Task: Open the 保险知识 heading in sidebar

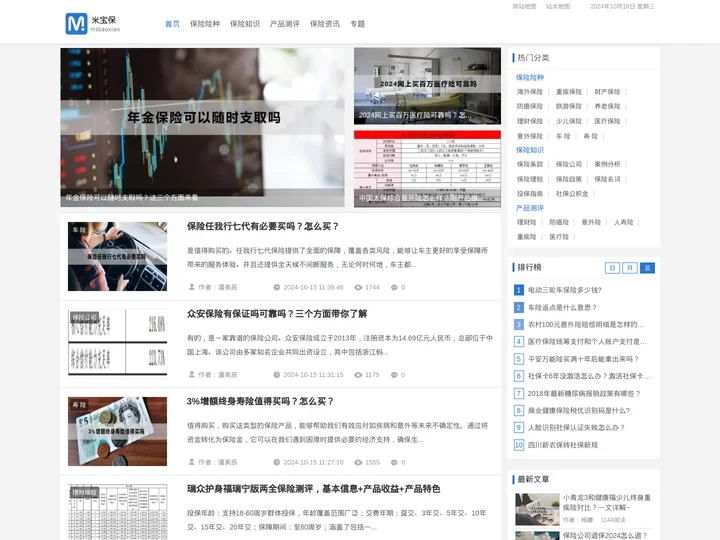Action: 529,150
